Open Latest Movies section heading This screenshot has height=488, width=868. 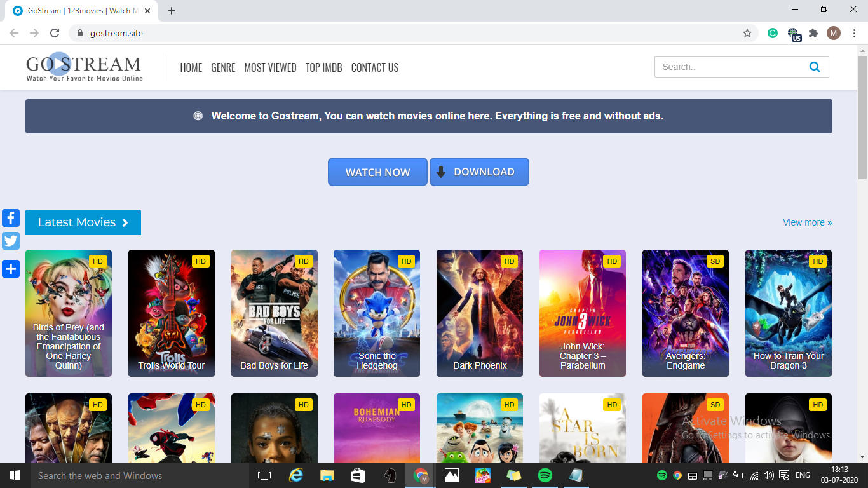83,222
